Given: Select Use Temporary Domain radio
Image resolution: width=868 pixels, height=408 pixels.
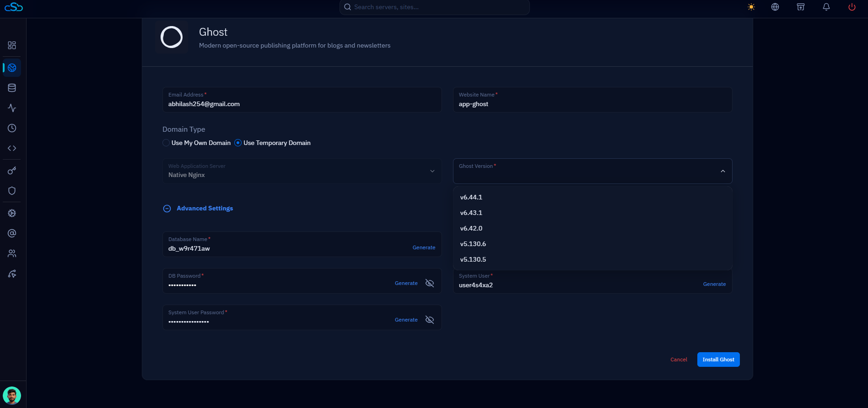Looking at the screenshot, I should click(x=238, y=143).
